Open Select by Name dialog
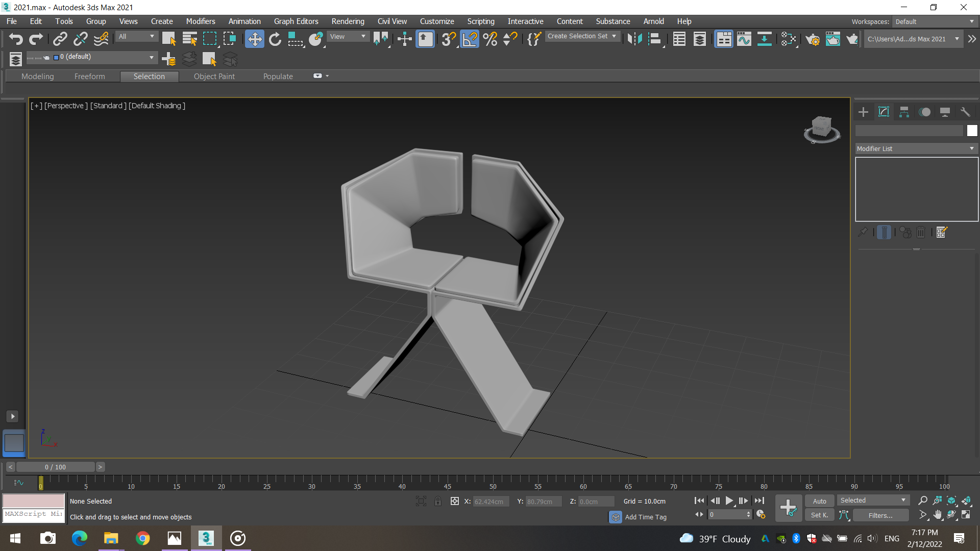 tap(189, 39)
